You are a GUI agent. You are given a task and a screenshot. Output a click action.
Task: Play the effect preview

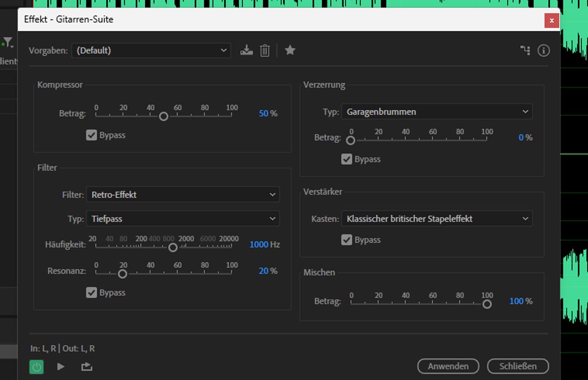(60, 366)
